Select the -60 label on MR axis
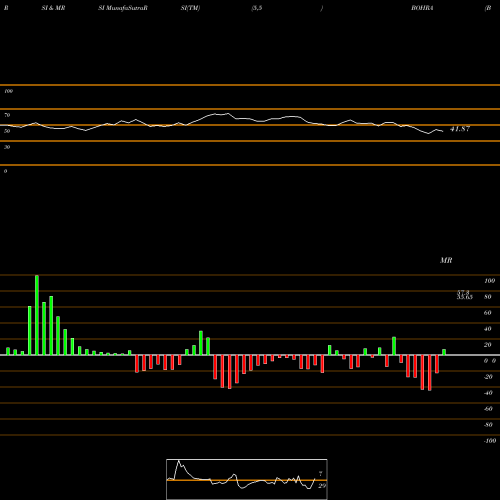500x500 pixels. tap(488, 409)
